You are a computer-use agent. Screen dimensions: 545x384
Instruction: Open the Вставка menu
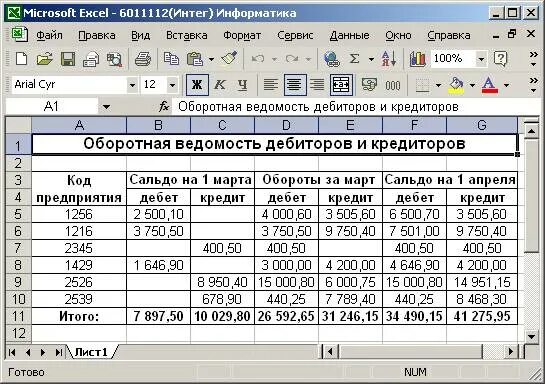(186, 35)
